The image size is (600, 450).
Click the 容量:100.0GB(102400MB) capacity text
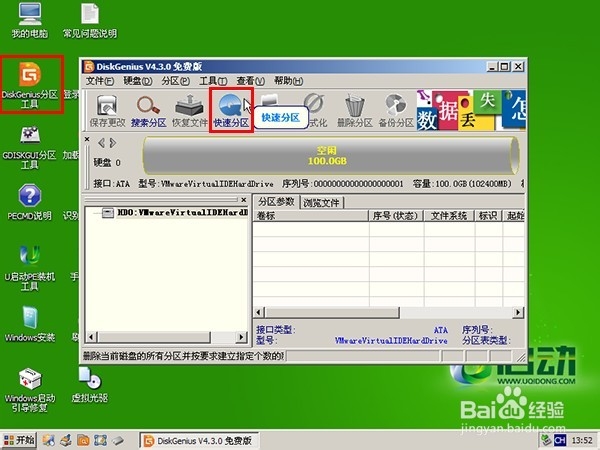pos(462,184)
